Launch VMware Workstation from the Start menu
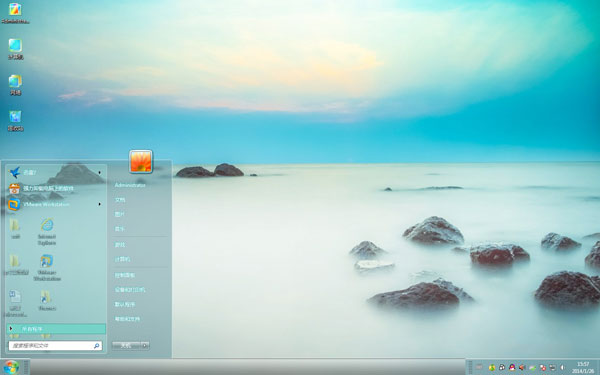The width and height of the screenshot is (600, 375). pos(55,204)
